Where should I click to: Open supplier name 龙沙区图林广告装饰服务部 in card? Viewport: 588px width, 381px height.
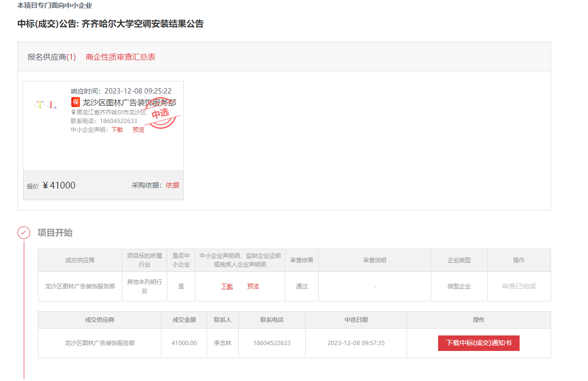pyautogui.click(x=129, y=102)
